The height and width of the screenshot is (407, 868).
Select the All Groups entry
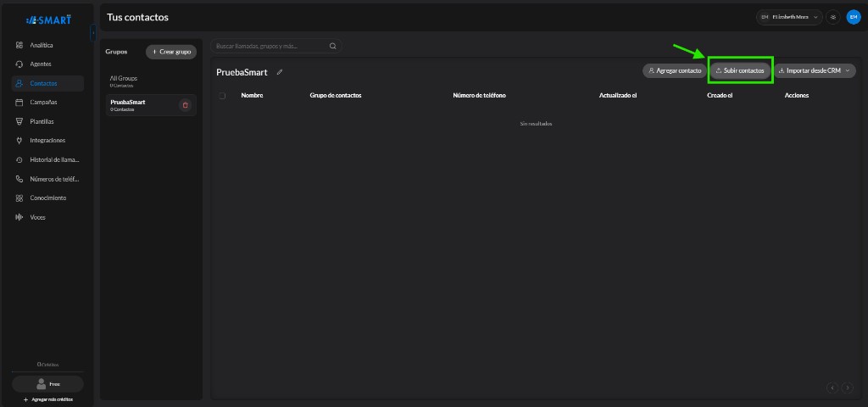click(x=151, y=81)
